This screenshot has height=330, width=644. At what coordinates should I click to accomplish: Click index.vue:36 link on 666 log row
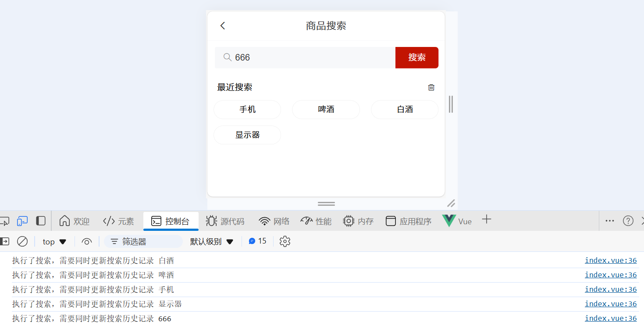[611, 319]
